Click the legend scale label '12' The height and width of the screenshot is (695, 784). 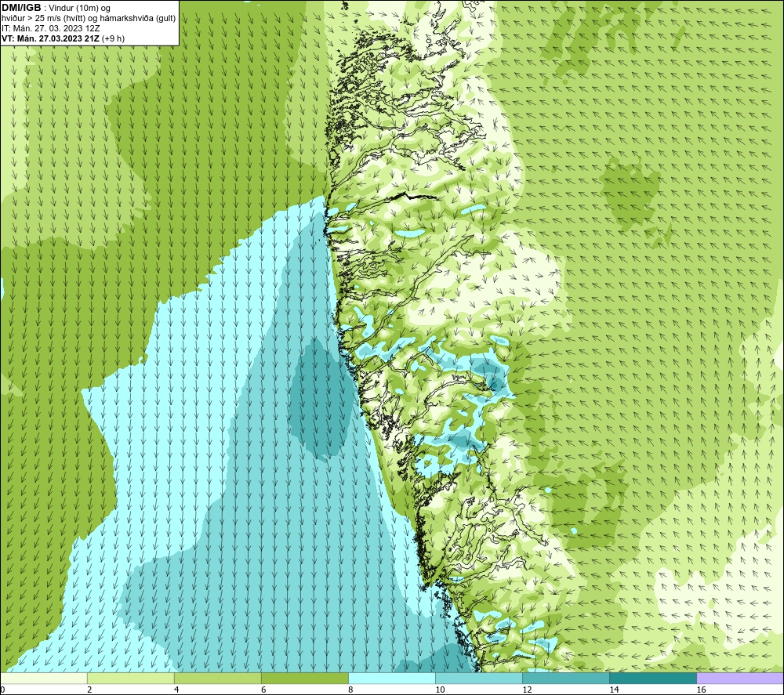pos(527,690)
